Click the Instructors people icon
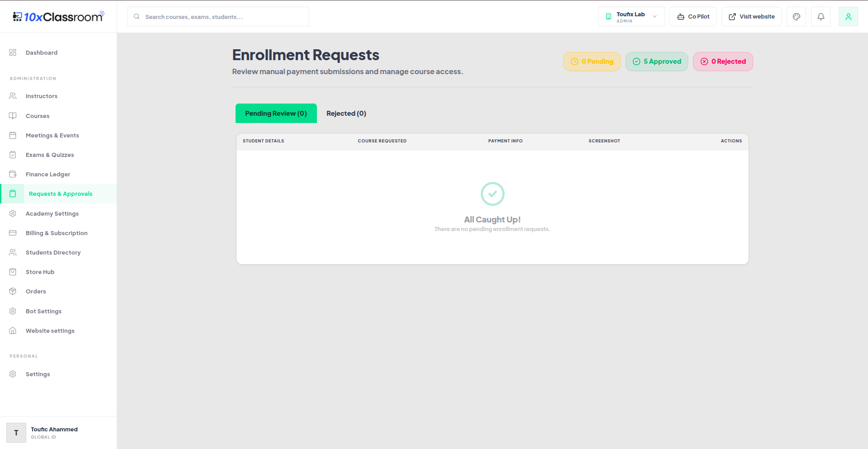Image resolution: width=868 pixels, height=449 pixels. (13, 96)
